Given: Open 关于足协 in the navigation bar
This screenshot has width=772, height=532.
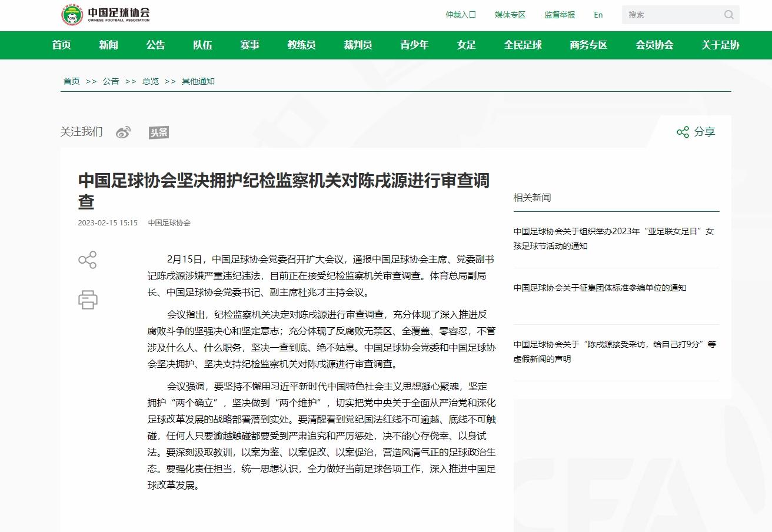Looking at the screenshot, I should tap(720, 45).
